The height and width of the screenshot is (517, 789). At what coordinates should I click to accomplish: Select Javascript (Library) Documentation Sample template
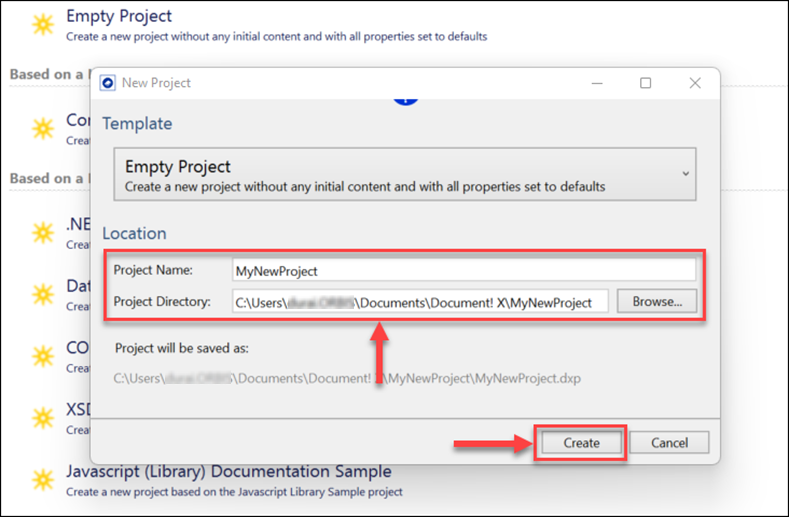(x=228, y=471)
